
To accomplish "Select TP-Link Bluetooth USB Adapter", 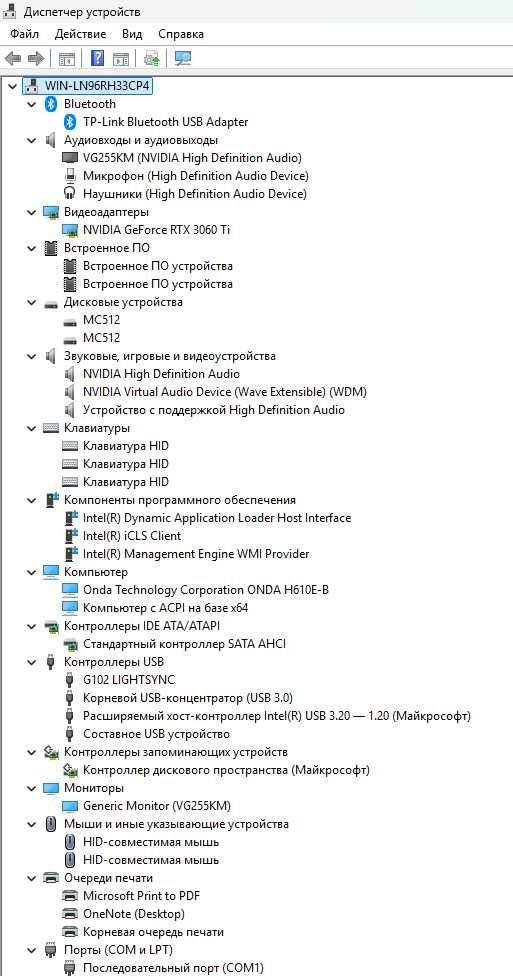I will (166, 122).
